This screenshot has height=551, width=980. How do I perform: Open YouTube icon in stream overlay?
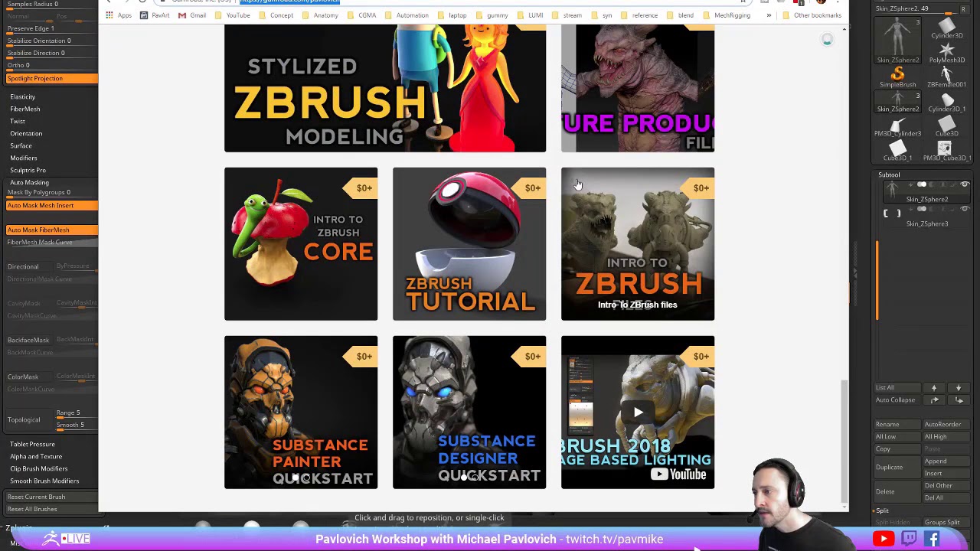pos(884,539)
